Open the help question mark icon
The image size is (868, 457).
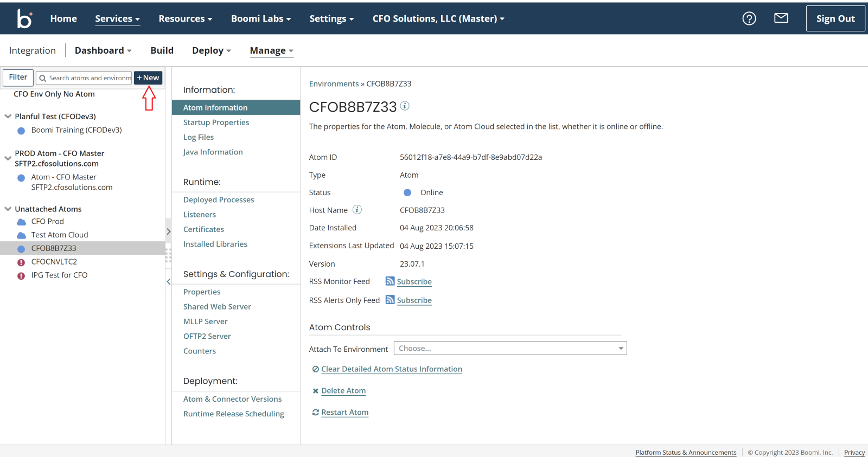click(749, 18)
